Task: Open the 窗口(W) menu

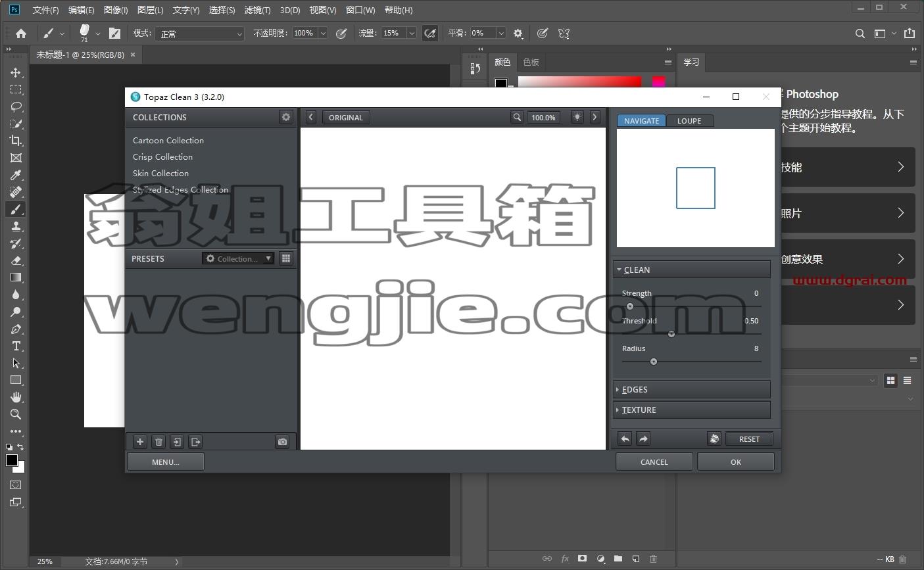Action: [x=360, y=10]
